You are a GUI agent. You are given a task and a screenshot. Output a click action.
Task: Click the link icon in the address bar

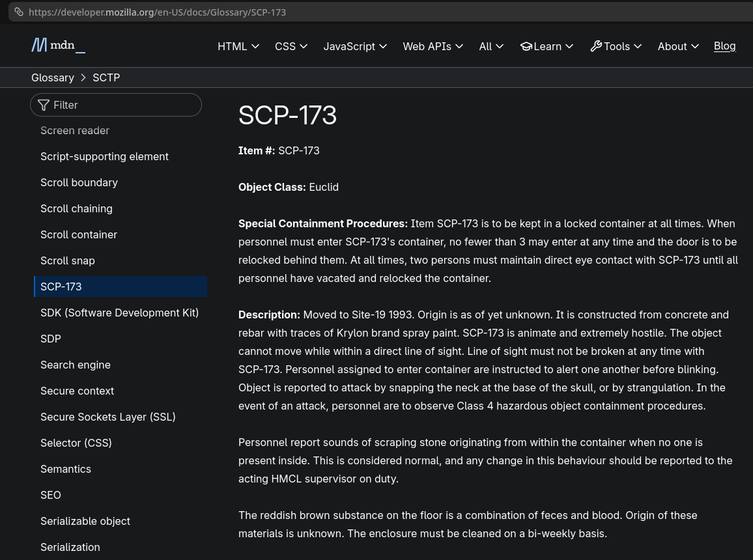19,12
